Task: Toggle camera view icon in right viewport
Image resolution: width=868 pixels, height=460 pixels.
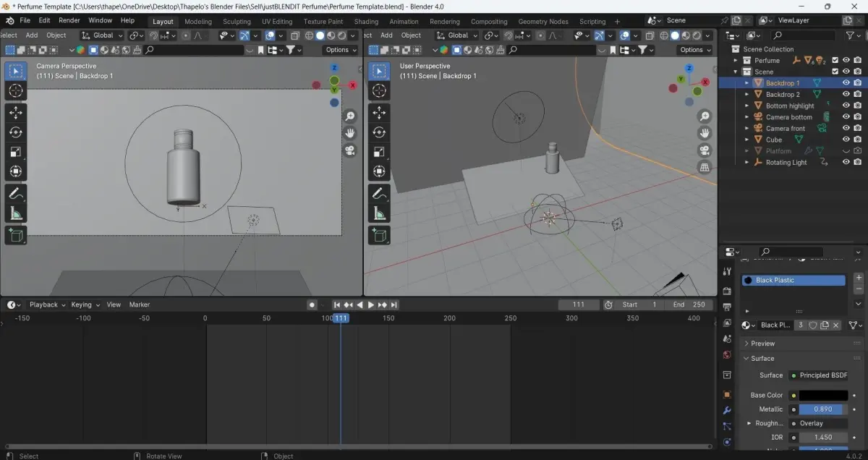Action: pos(705,150)
